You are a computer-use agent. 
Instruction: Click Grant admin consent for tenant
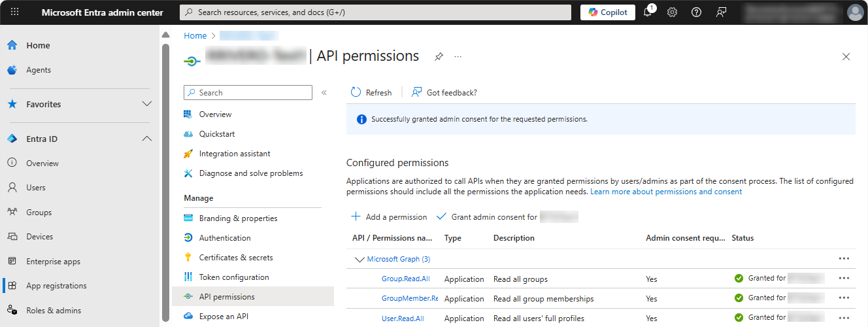[507, 217]
